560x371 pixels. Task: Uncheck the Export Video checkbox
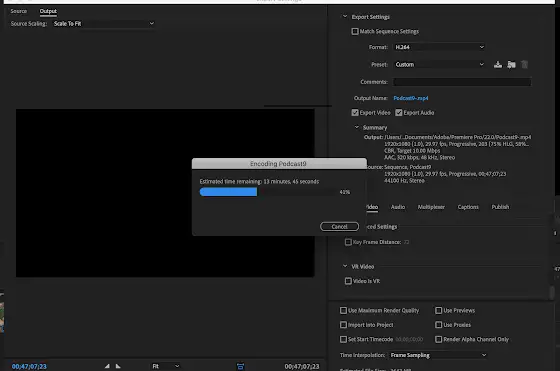(x=355, y=113)
